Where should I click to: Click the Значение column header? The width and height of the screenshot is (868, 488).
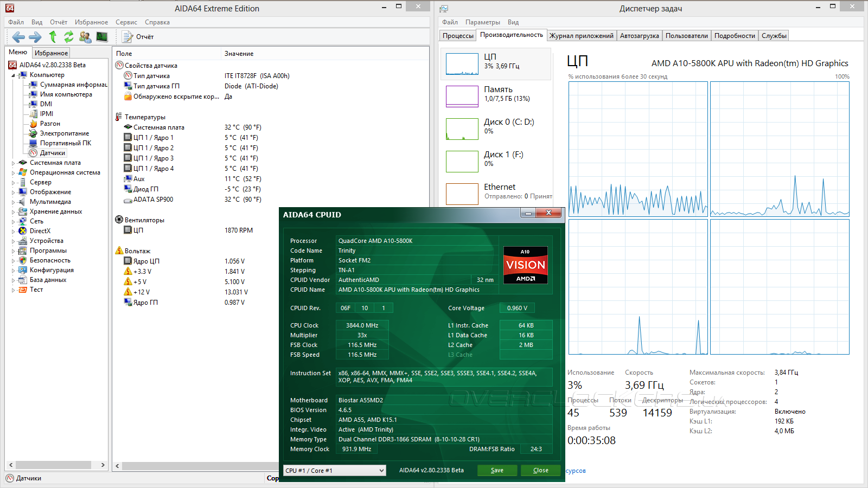[325, 54]
